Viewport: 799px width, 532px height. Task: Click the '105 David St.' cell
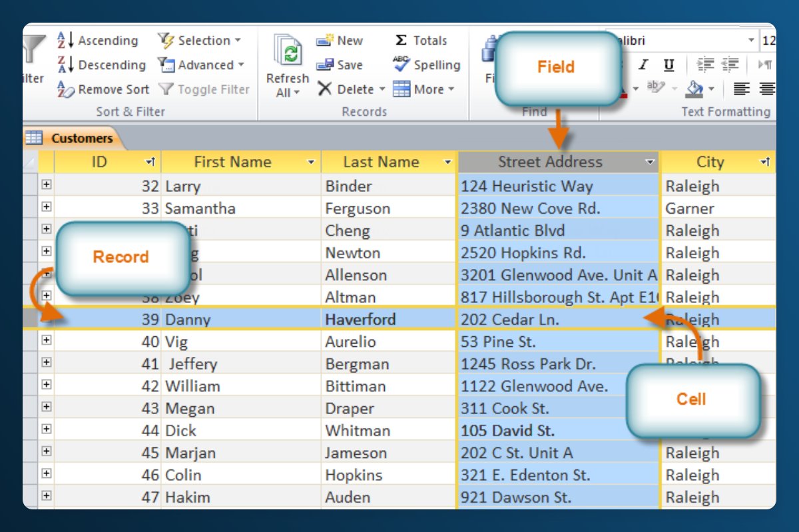pyautogui.click(x=558, y=430)
